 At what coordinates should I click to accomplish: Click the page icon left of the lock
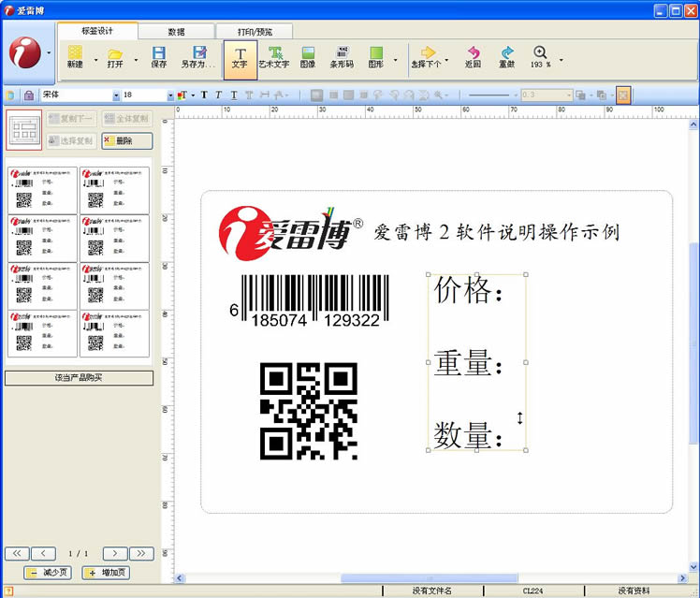pos(9,95)
